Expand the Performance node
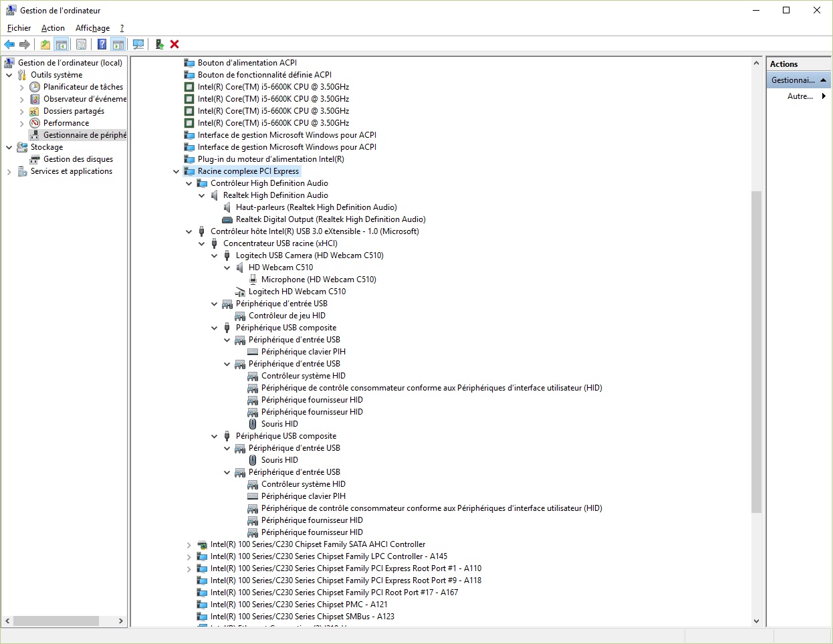Screen dimensions: 833x644 pyautogui.click(x=22, y=123)
